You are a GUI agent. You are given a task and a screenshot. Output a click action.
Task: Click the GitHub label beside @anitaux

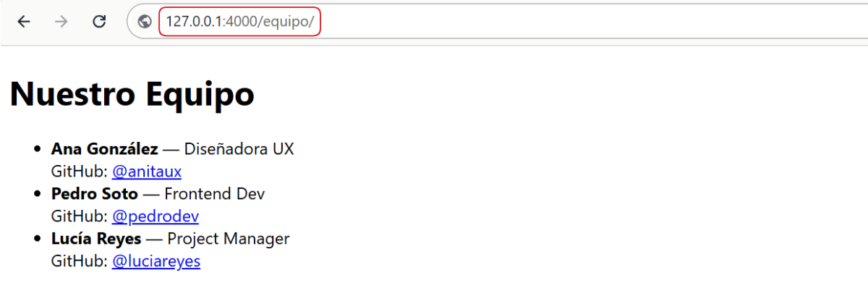[x=80, y=172]
